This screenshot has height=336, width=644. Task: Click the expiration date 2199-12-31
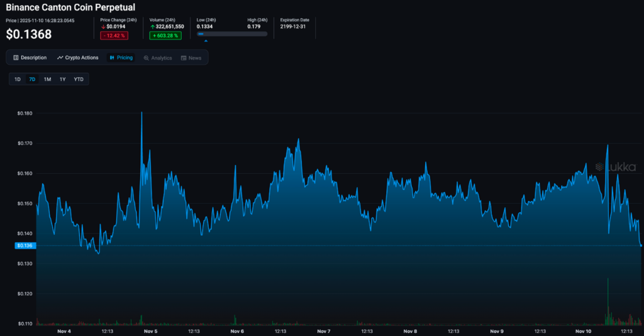click(x=293, y=26)
